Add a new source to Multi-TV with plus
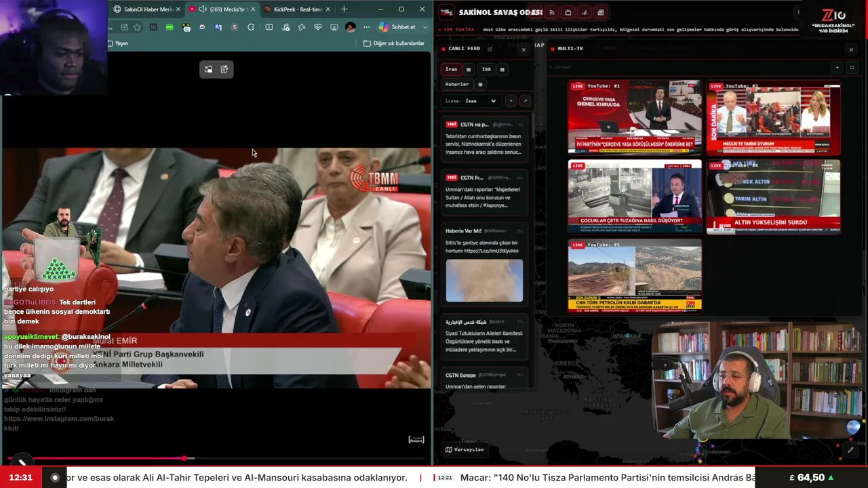This screenshot has height=488, width=868. (x=837, y=67)
